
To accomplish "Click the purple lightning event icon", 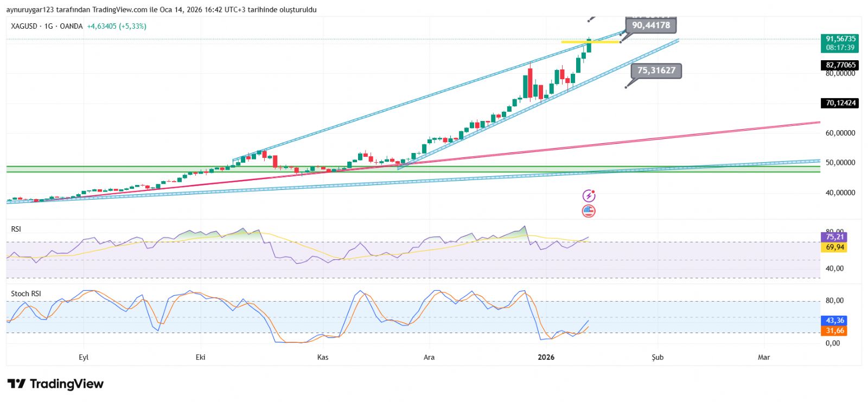I will [x=589, y=196].
